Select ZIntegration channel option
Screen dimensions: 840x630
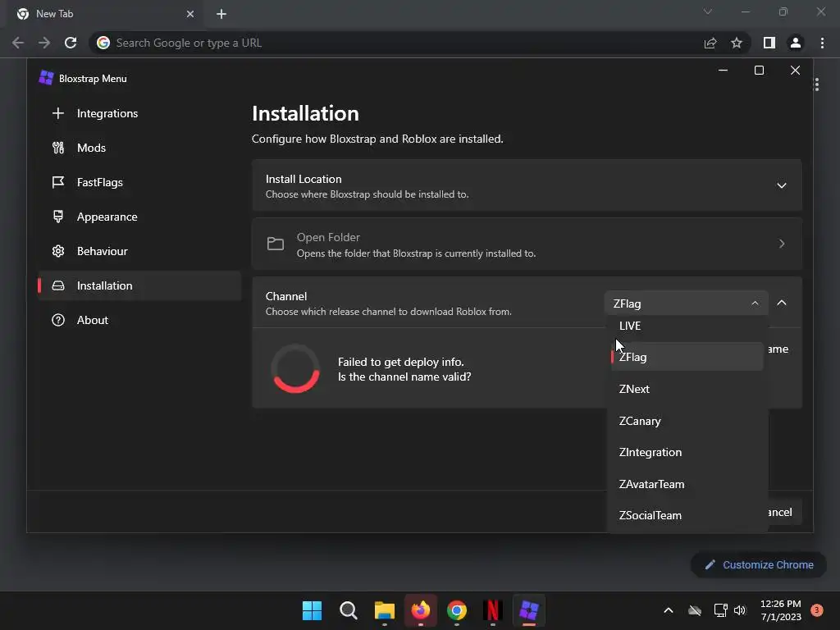(687, 453)
